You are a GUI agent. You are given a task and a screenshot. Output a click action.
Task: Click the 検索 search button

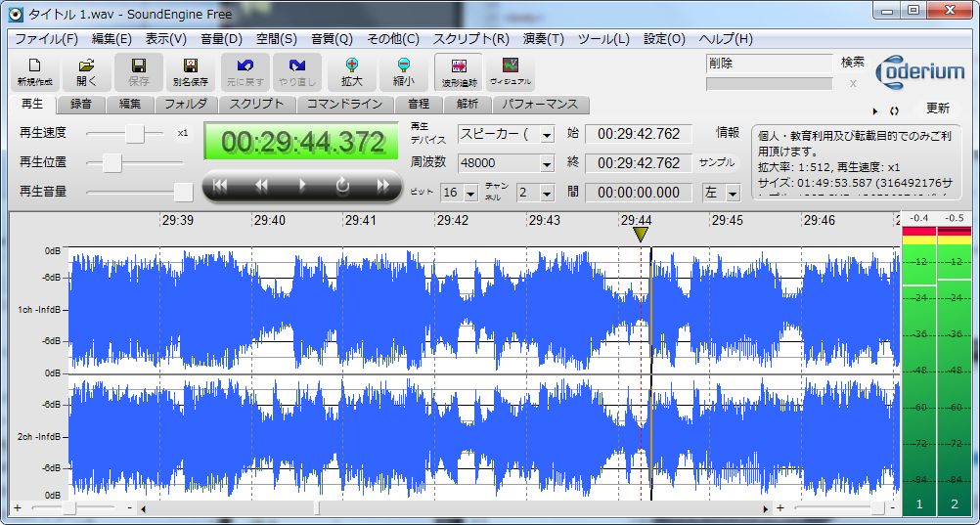click(853, 63)
